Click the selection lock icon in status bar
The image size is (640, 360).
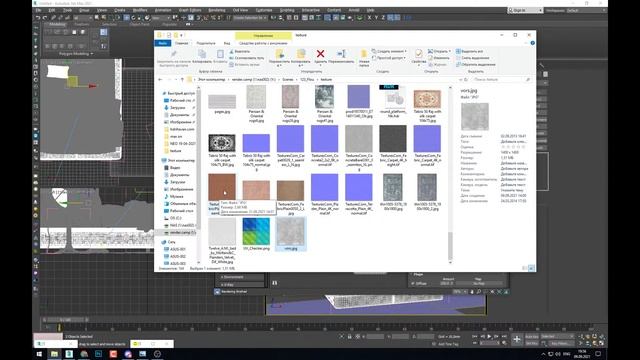pos(349,336)
